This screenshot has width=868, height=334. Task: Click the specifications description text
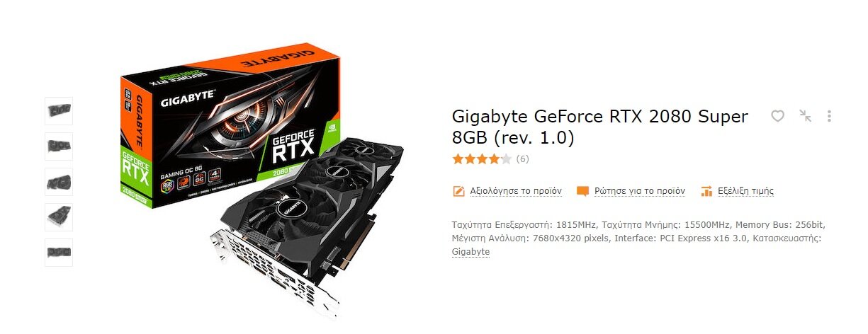(x=638, y=238)
